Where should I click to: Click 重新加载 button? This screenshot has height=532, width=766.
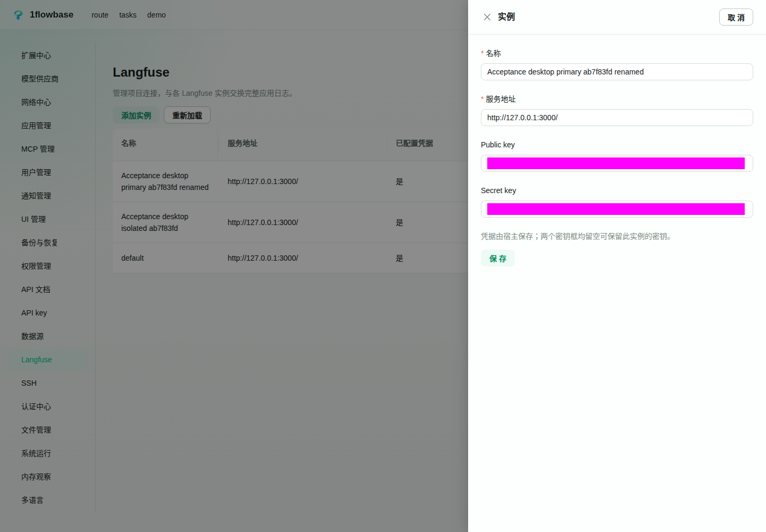[x=187, y=115]
